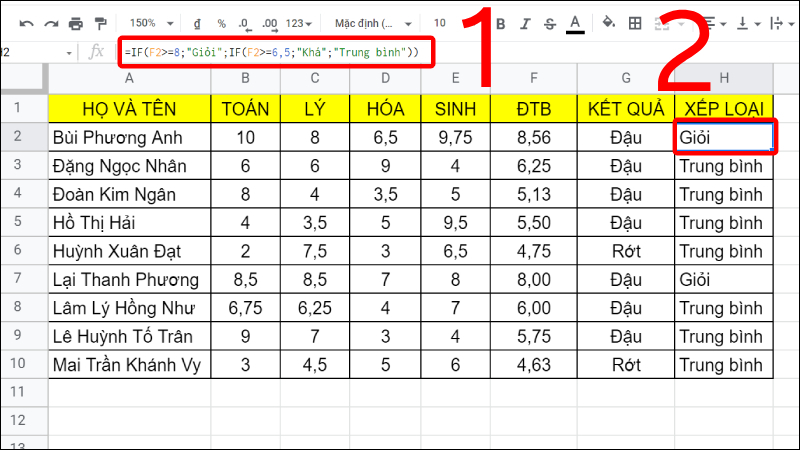This screenshot has height=450, width=800.
Task: Select the Paint format tool
Action: (x=100, y=22)
